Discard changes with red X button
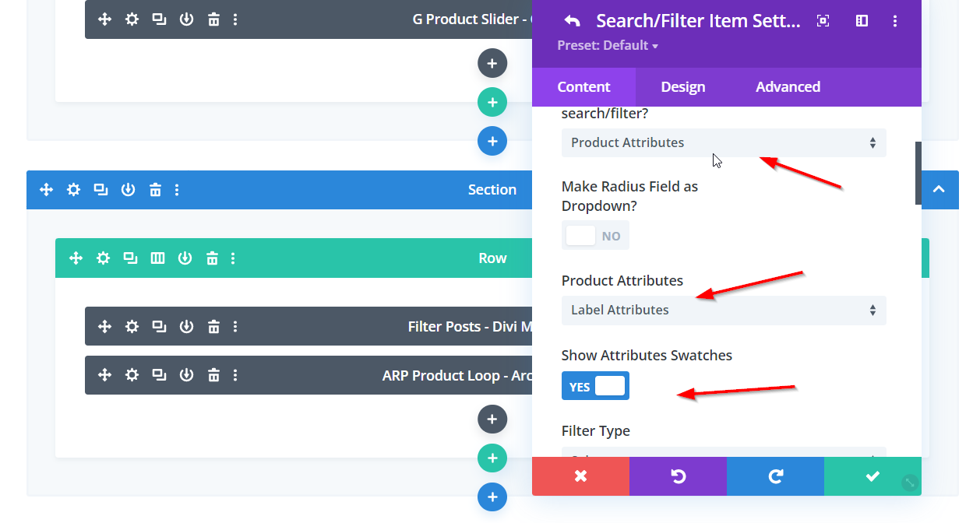980x523 pixels. [x=580, y=476]
